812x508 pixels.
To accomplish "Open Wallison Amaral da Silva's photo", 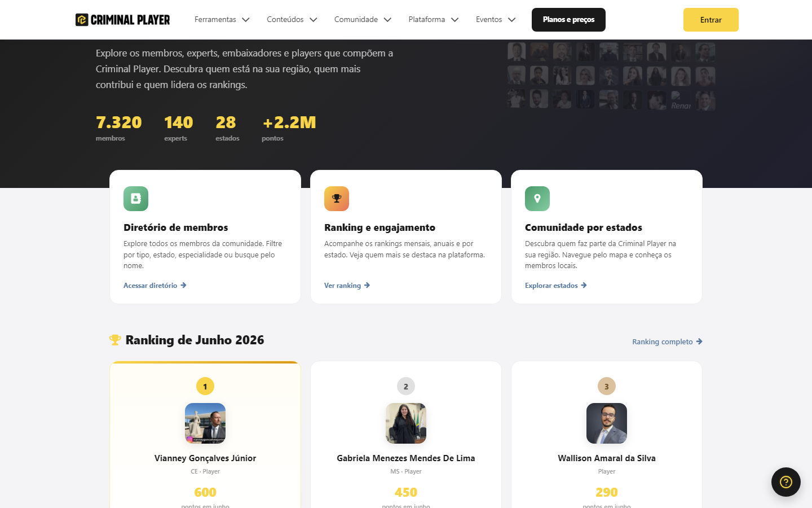I will 607,423.
